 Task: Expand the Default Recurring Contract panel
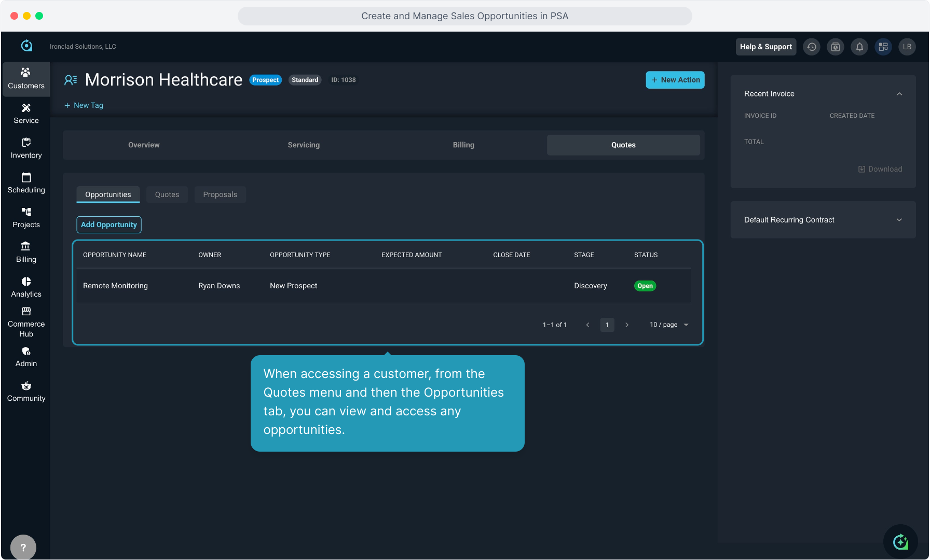click(x=899, y=220)
